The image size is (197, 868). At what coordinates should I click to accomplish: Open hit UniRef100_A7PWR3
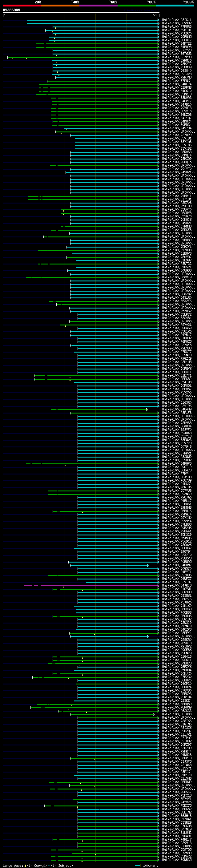pos(177,26)
